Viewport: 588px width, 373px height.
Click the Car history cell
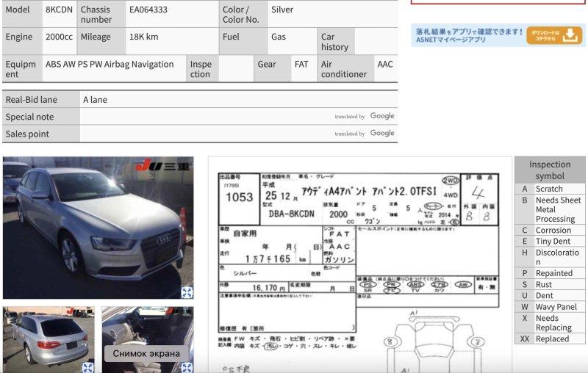tap(334, 42)
